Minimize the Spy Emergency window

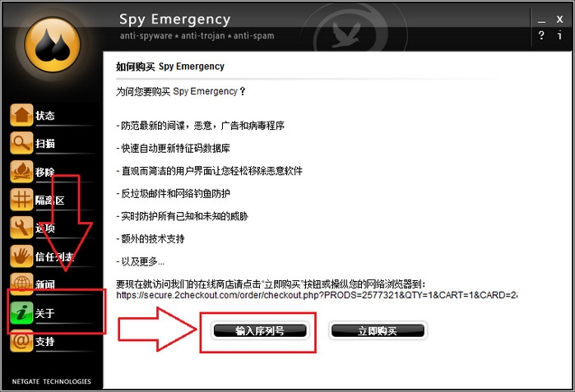[x=541, y=21]
